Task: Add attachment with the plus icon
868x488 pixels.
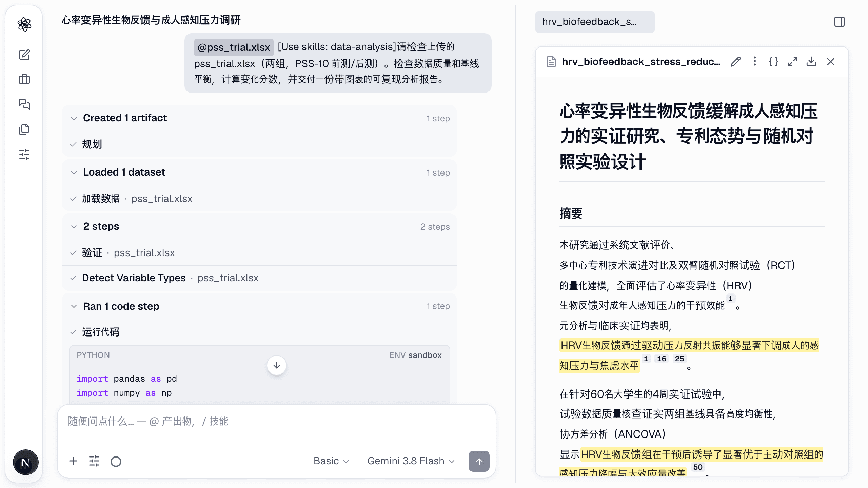Action: [x=73, y=461]
